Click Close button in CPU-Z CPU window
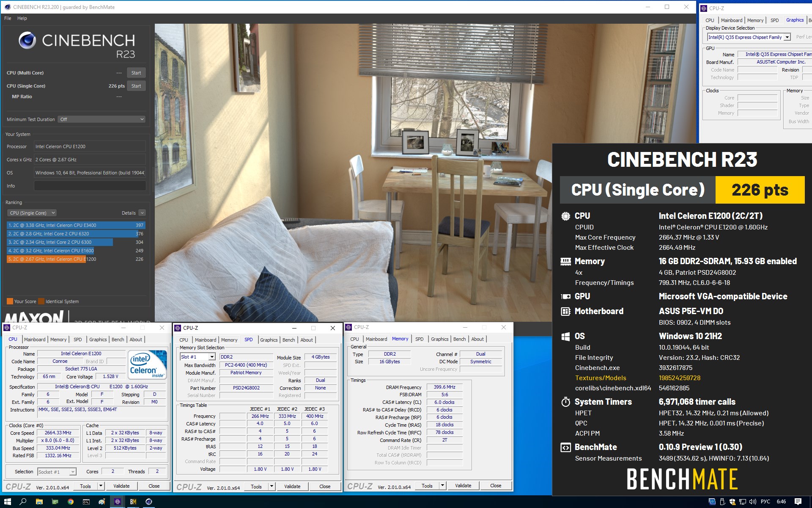 click(x=154, y=486)
